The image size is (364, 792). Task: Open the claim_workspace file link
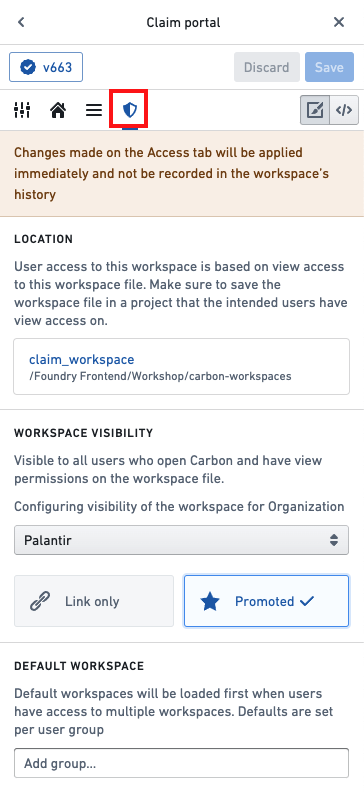[82, 360]
